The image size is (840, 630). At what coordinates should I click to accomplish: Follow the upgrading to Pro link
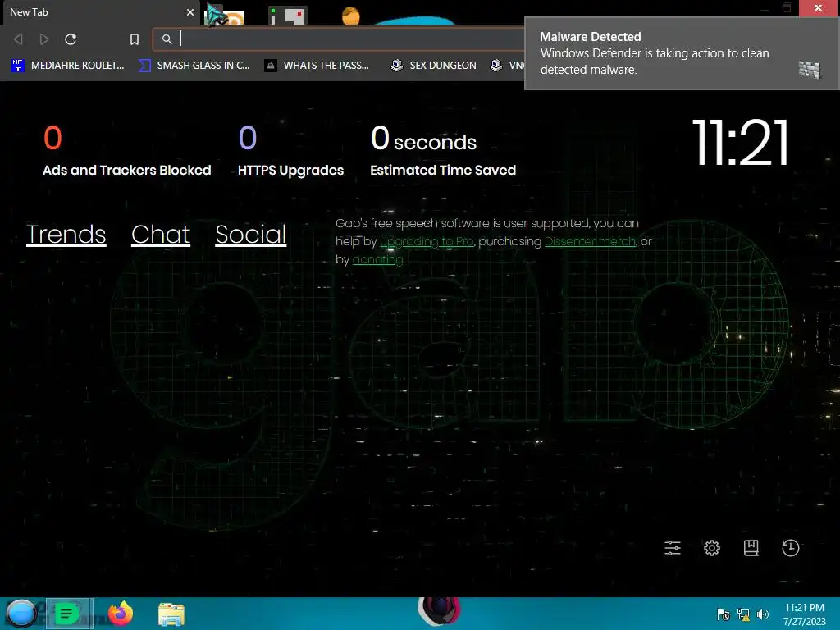tap(427, 242)
